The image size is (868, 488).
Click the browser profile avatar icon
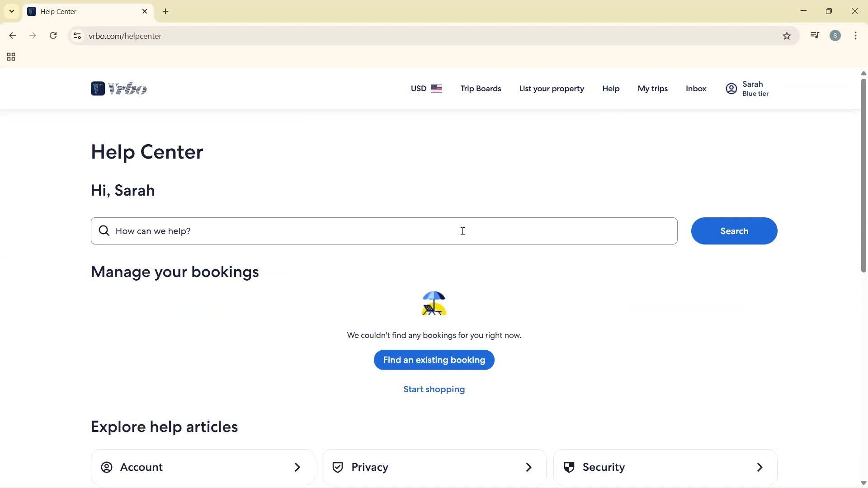point(835,35)
